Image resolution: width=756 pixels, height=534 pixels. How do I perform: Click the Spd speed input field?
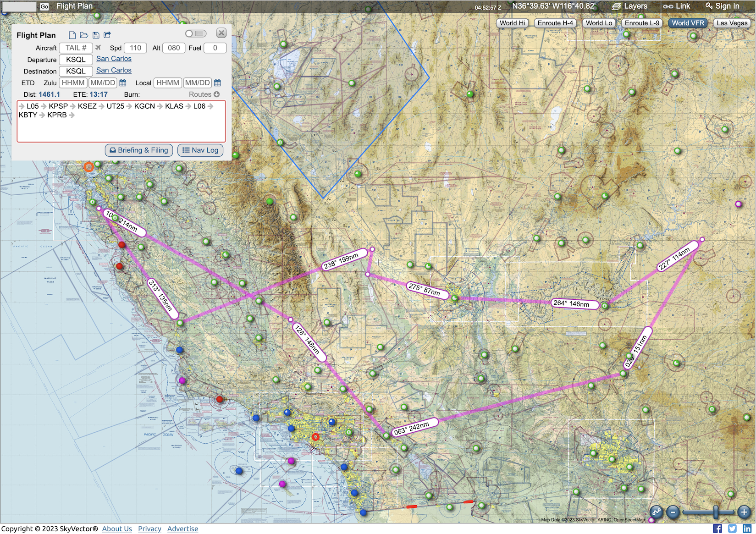point(135,48)
